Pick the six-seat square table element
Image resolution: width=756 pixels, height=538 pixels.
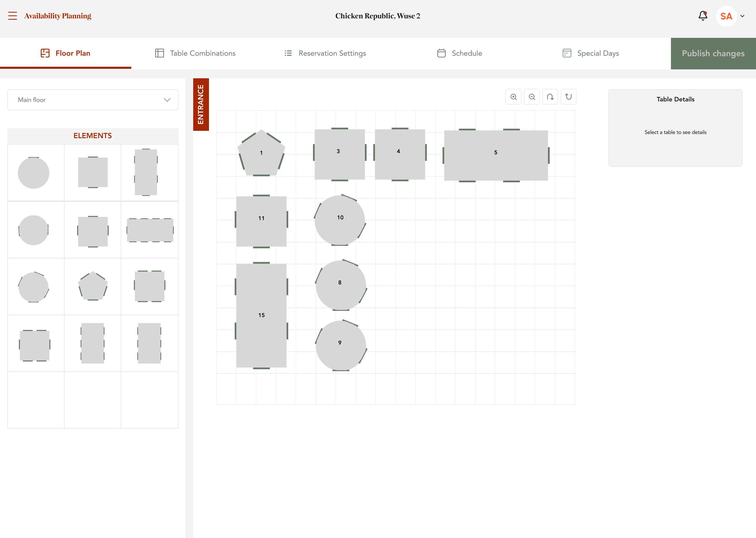(x=150, y=286)
